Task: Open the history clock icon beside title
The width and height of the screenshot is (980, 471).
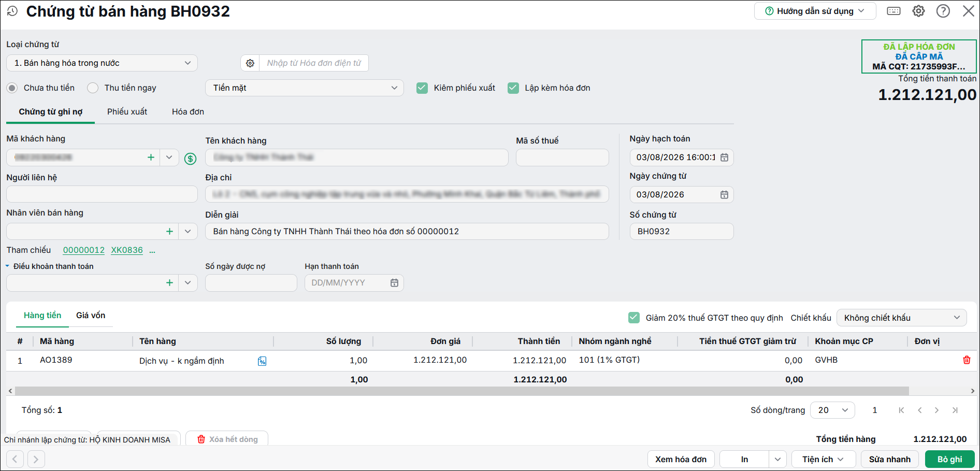Action: point(12,11)
